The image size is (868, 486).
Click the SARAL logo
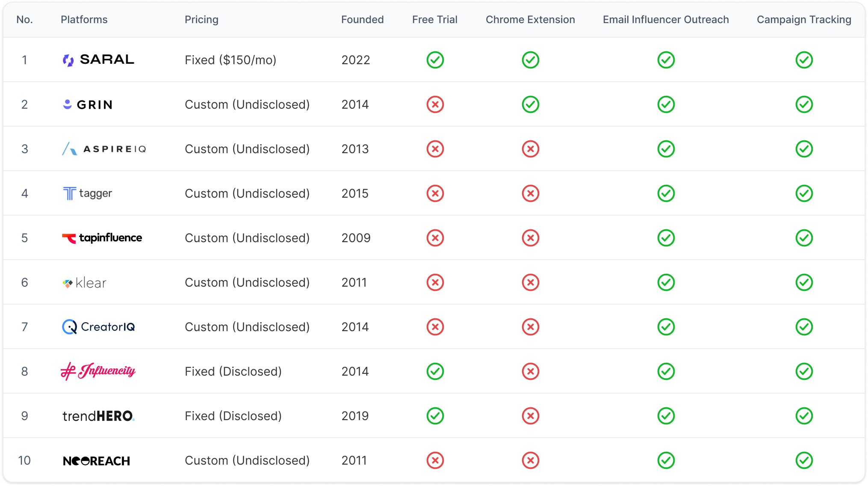pyautogui.click(x=98, y=60)
